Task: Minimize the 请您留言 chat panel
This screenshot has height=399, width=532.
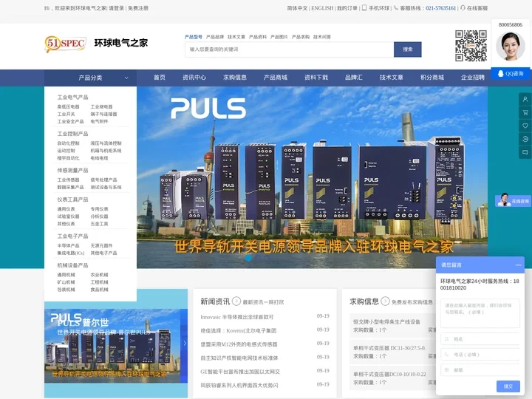Action: (519, 265)
